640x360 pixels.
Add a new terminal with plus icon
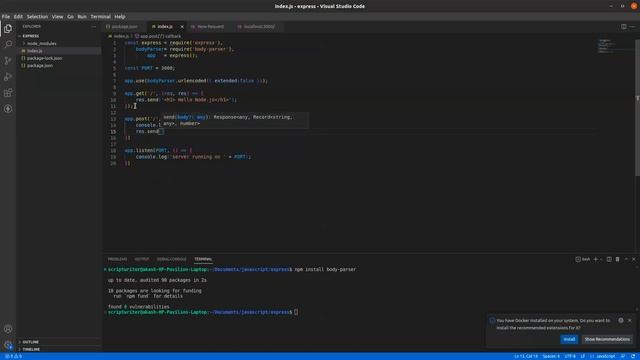596,259
